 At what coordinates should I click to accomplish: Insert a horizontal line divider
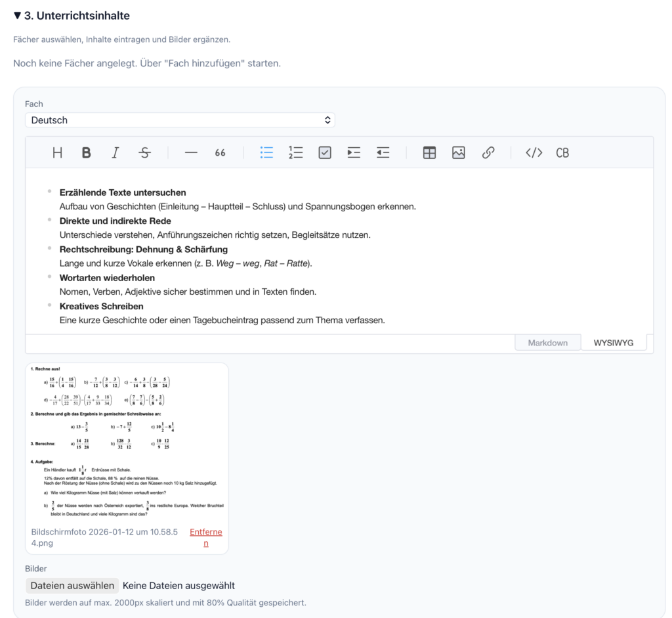tap(191, 153)
